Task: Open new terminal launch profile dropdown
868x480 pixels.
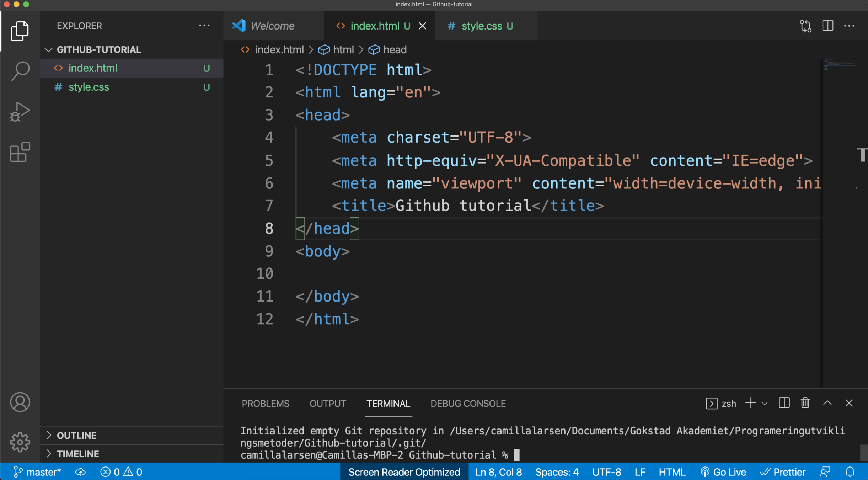Action: pos(765,404)
